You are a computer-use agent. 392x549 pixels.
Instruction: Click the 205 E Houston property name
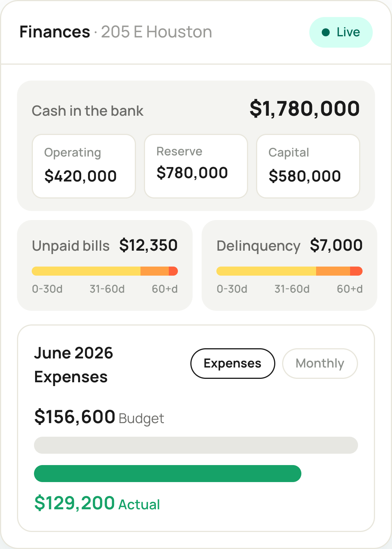coord(156,32)
